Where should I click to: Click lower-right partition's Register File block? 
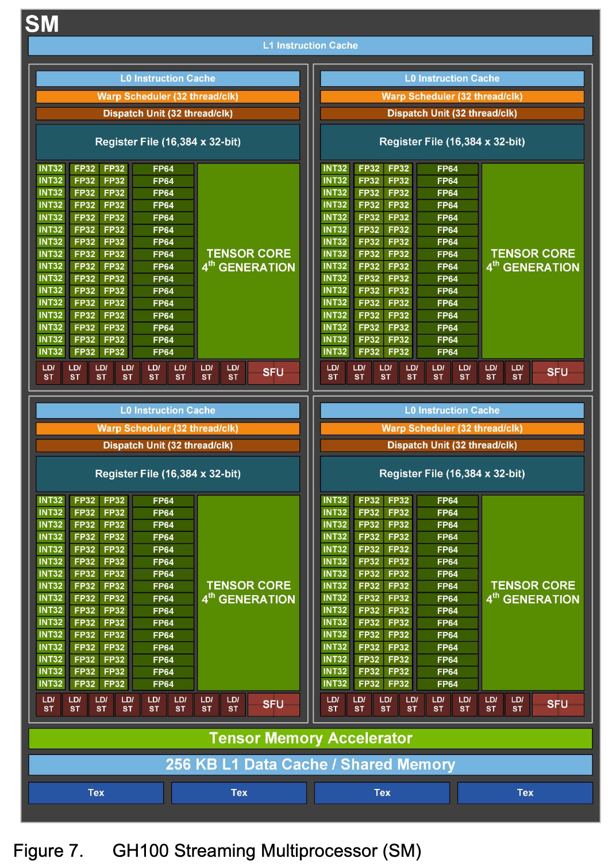pos(452,474)
